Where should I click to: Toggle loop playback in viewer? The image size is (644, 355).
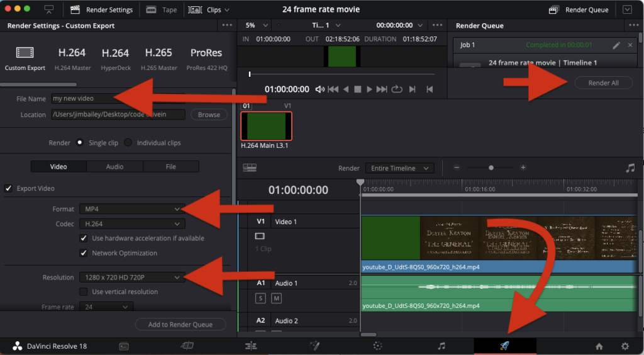(397, 89)
